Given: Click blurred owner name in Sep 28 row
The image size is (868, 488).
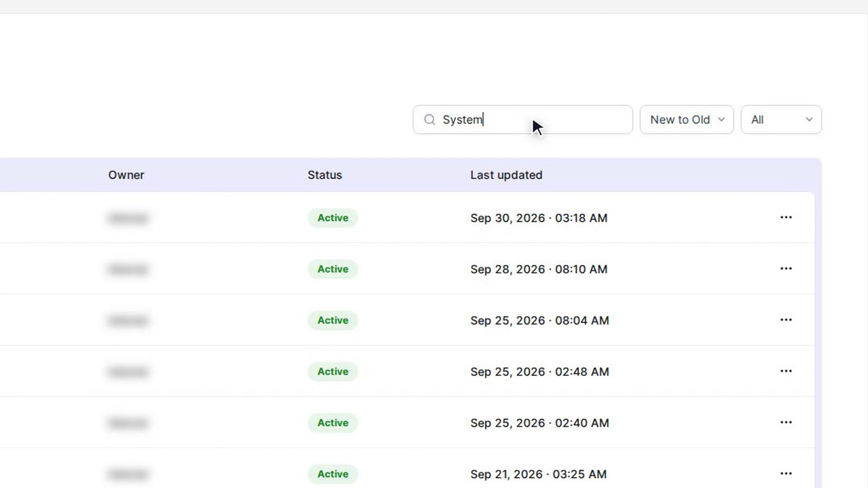Looking at the screenshot, I should coord(128,270).
